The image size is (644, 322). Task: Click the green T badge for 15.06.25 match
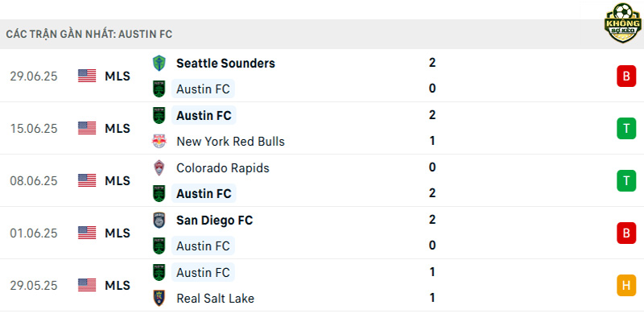(x=626, y=129)
